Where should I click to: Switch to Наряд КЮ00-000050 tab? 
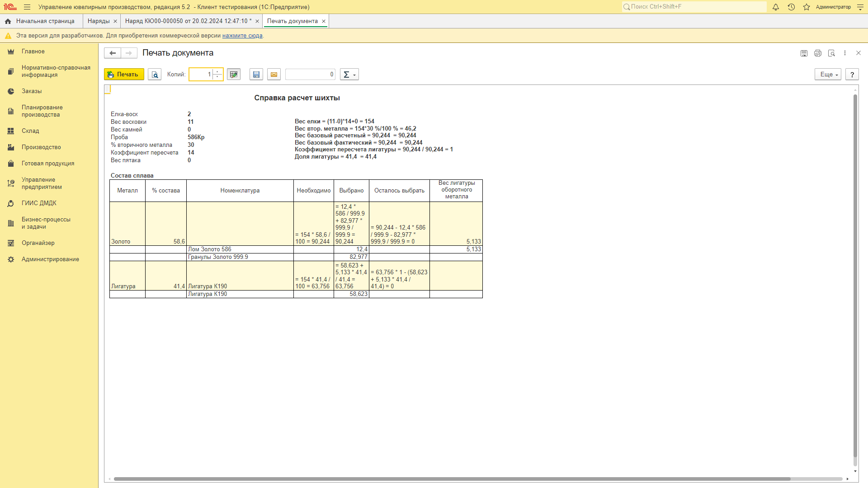pos(188,21)
